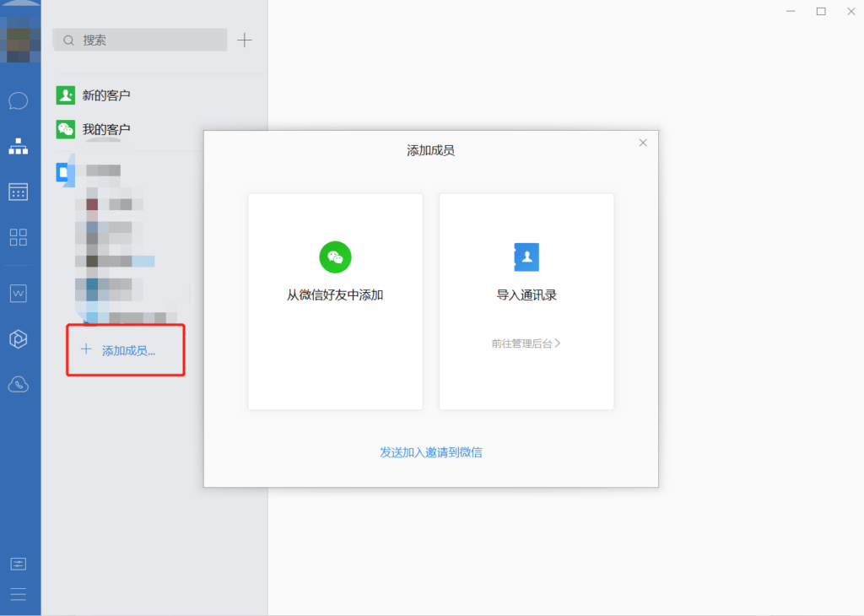Select 我的客户 in the contacts list
864x616 pixels.
click(x=105, y=129)
